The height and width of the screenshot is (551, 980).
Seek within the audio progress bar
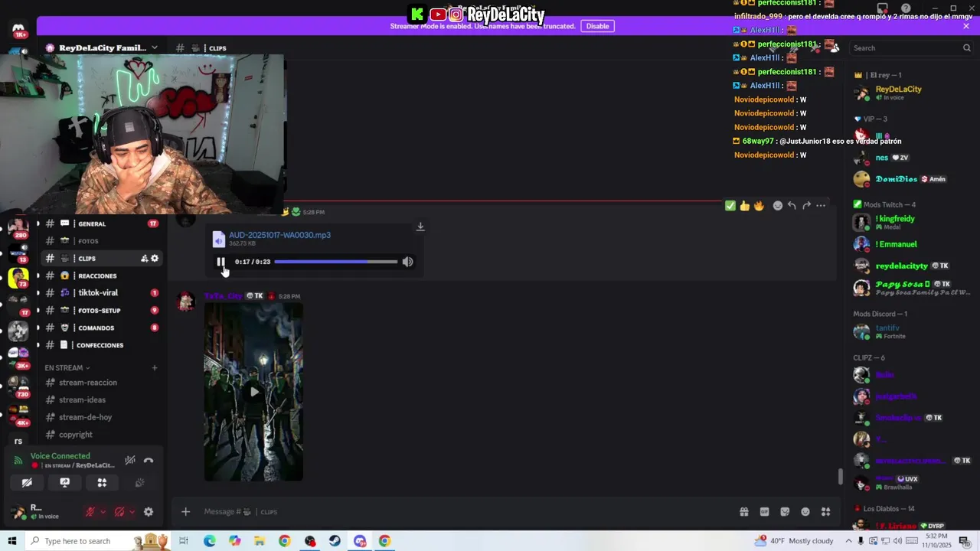(336, 262)
